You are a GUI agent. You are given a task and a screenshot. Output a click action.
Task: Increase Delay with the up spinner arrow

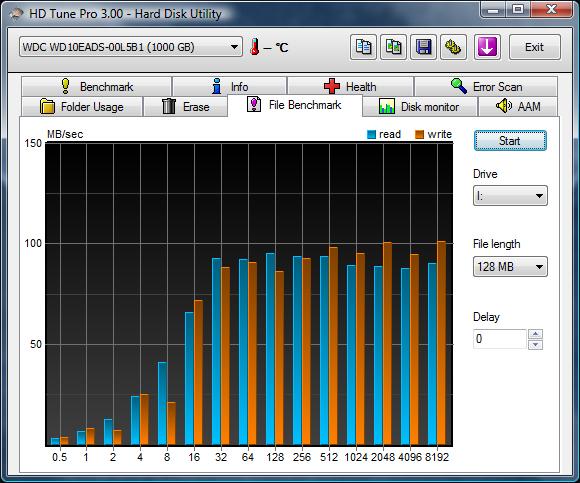pos(536,334)
